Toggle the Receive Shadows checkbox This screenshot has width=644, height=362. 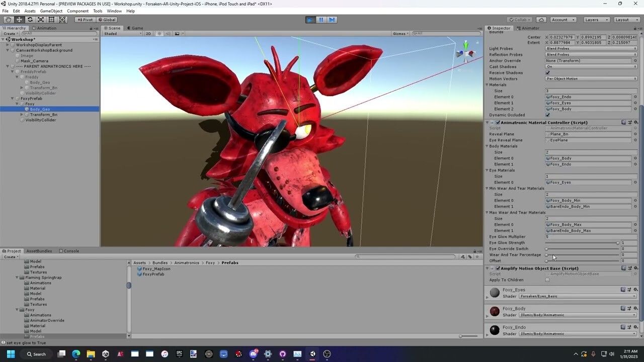click(548, 72)
